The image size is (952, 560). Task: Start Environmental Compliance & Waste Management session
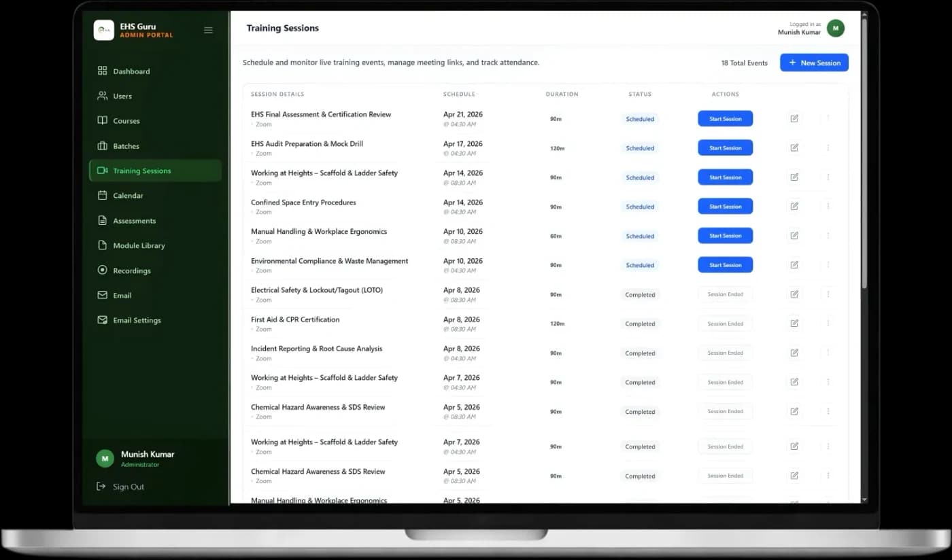725,265
